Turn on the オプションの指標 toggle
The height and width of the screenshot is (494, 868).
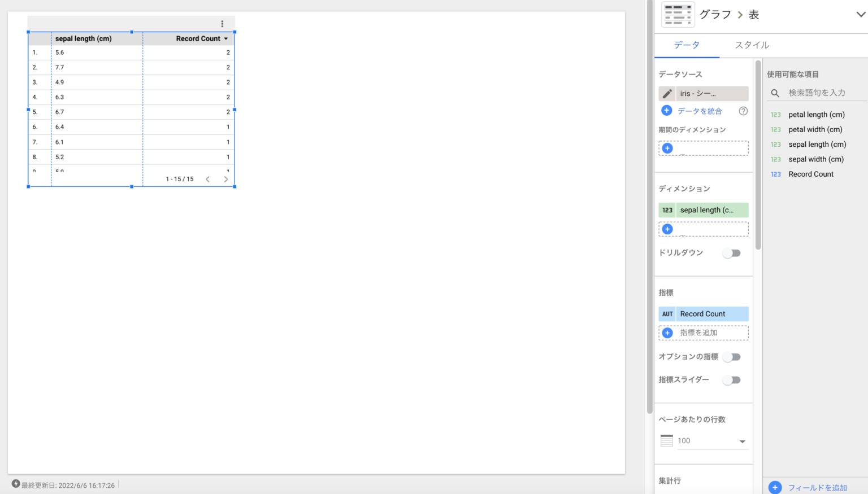(x=732, y=357)
